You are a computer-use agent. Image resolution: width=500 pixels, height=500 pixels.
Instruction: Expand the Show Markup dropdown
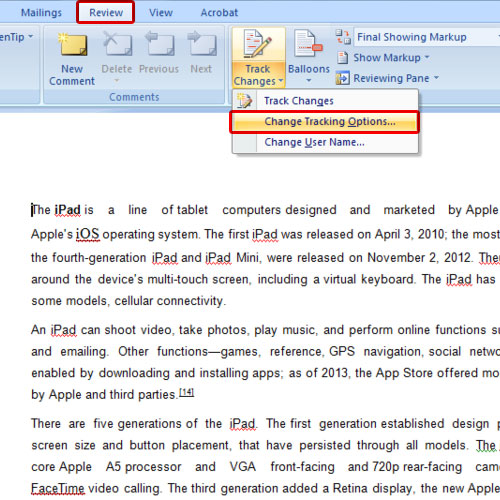click(427, 57)
